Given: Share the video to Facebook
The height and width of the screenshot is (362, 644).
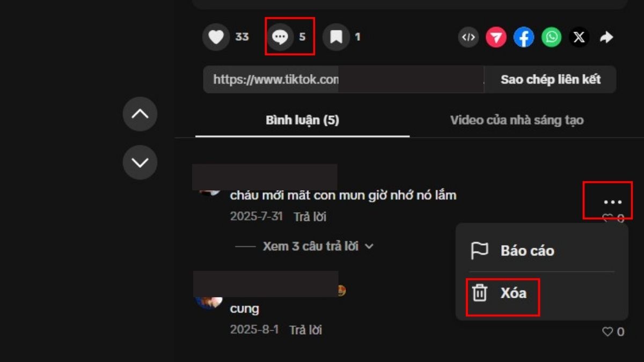Looking at the screenshot, I should click(x=524, y=38).
